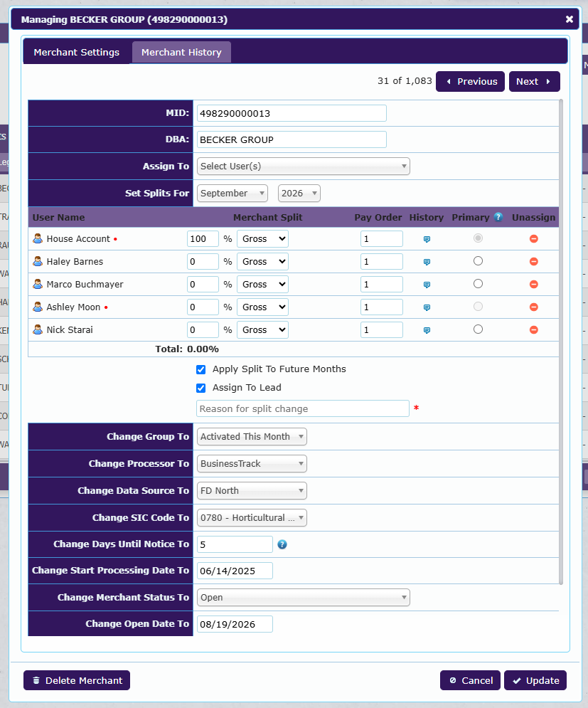Open Ashley Moon Gross split type dropdown

262,307
